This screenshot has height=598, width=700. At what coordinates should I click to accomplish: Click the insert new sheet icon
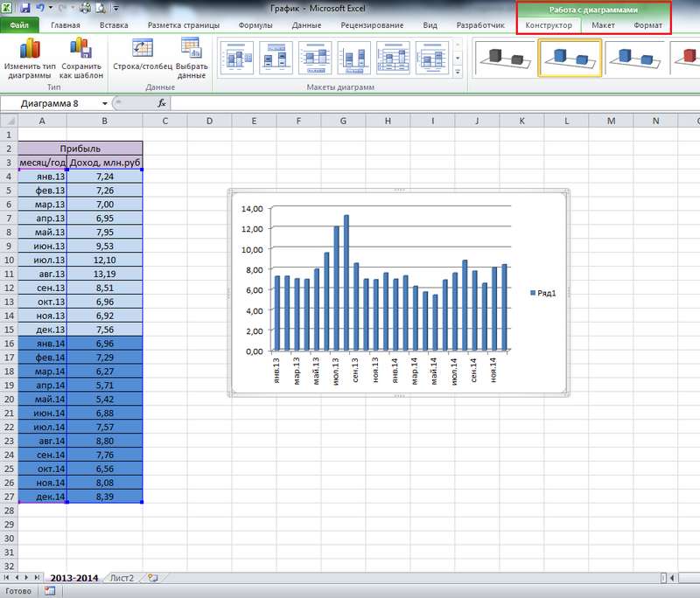pyautogui.click(x=152, y=578)
